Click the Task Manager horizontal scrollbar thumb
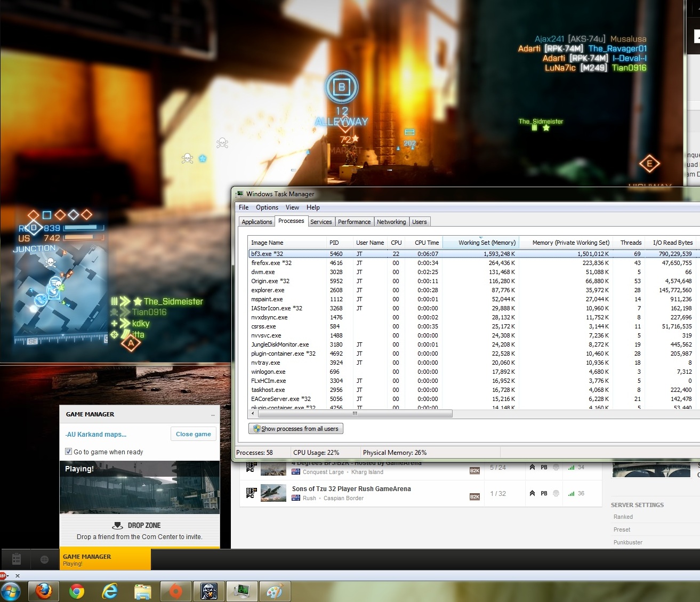This screenshot has height=602, width=700. 355,413
